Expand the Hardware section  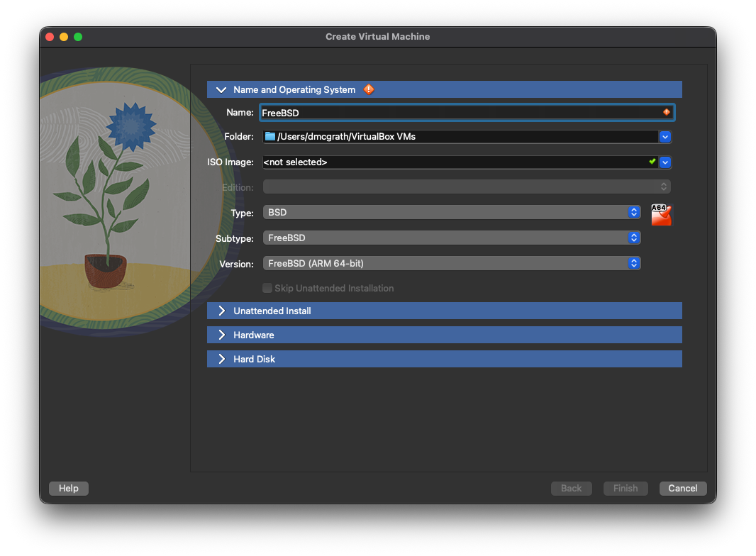(x=222, y=335)
